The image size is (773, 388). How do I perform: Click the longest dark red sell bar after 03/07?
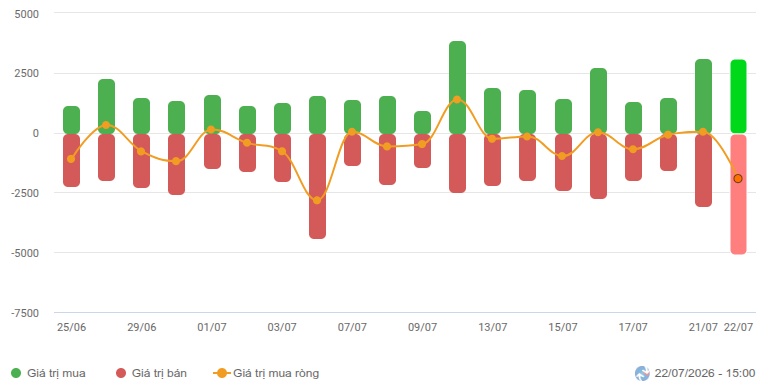click(x=317, y=186)
